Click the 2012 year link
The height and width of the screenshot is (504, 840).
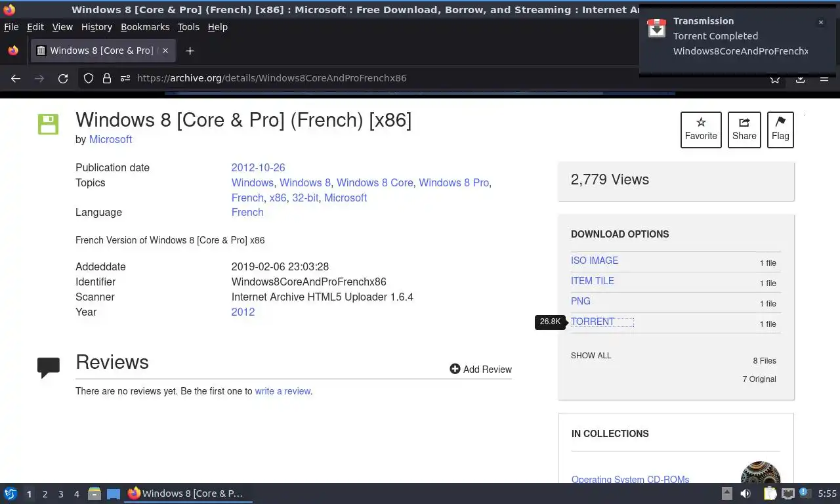(x=243, y=312)
